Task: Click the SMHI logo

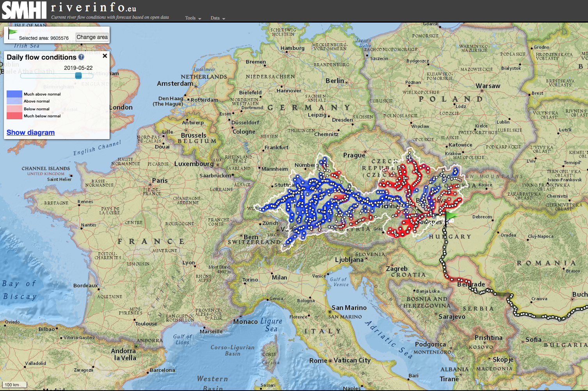Action: coord(24,11)
